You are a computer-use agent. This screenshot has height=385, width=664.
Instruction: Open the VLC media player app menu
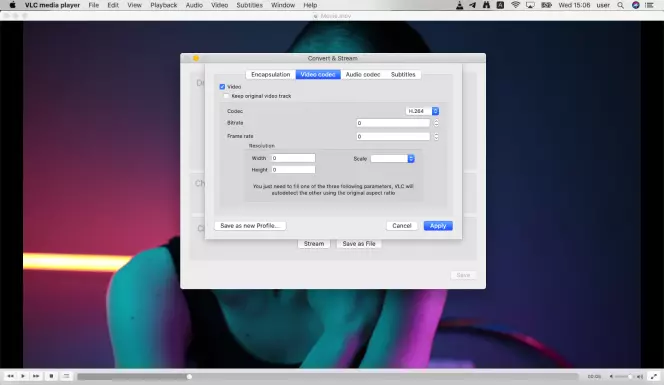tap(52, 5)
